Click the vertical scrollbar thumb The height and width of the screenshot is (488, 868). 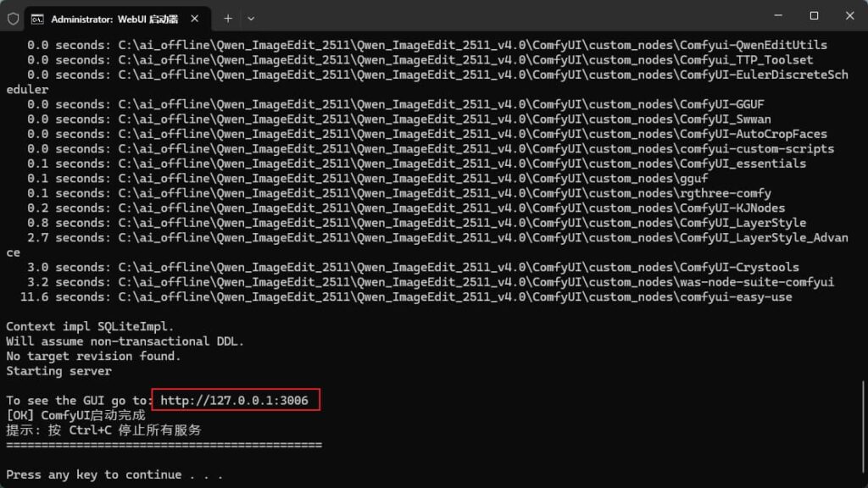point(862,424)
